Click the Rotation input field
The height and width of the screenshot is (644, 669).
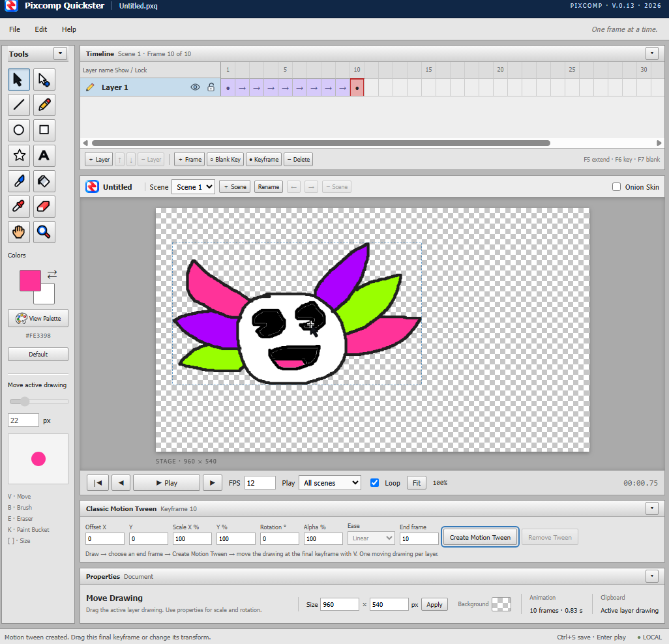280,538
